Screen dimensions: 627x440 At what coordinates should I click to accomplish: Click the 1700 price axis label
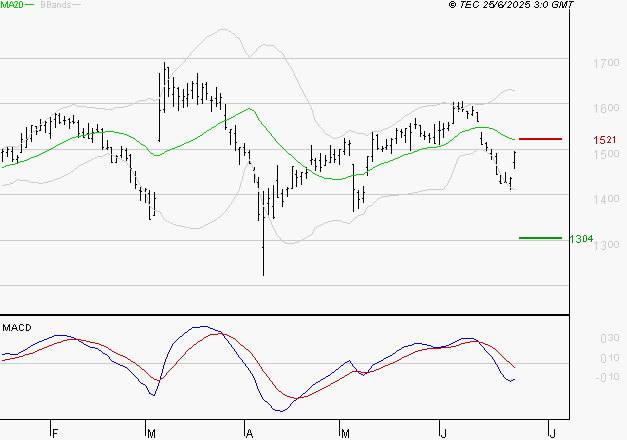[x=606, y=63]
